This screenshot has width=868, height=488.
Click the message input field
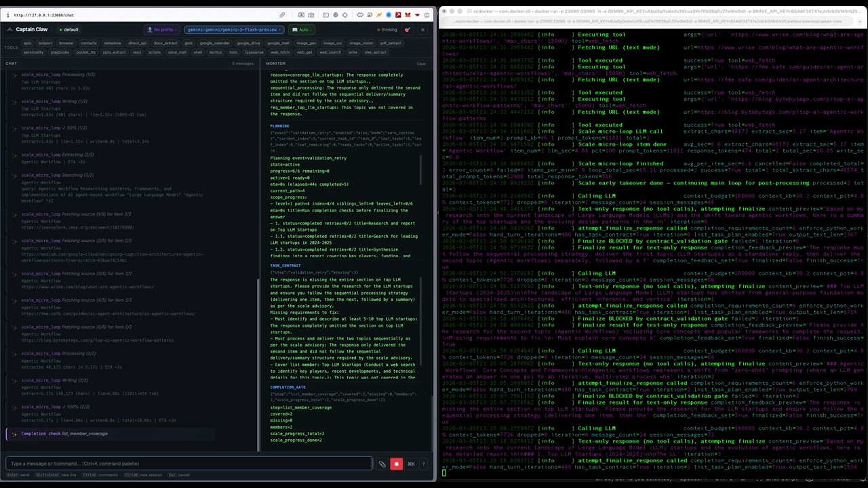(x=189, y=464)
